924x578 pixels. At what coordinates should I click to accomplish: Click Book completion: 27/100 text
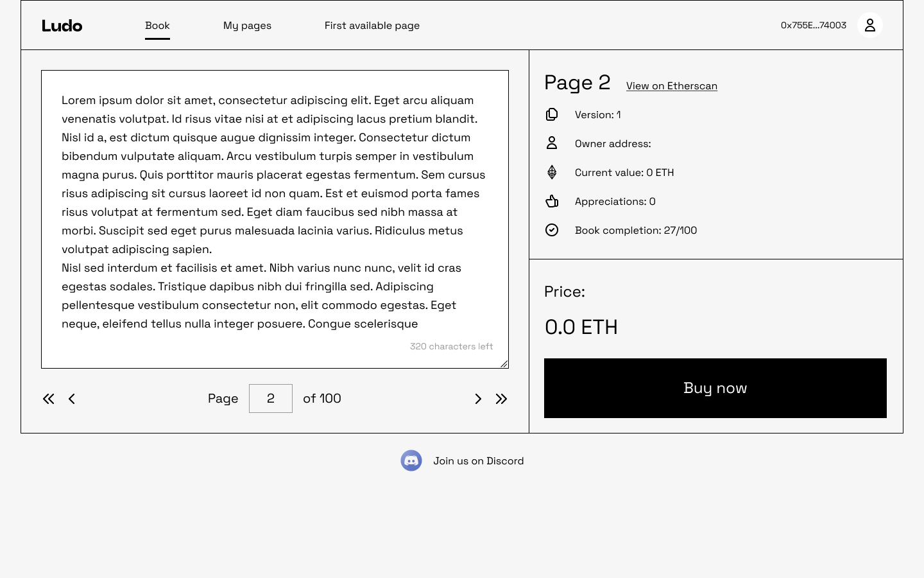click(x=636, y=230)
